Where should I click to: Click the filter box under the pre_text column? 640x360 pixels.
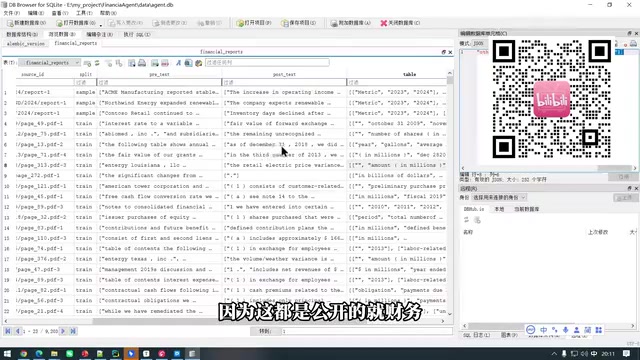(159, 82)
